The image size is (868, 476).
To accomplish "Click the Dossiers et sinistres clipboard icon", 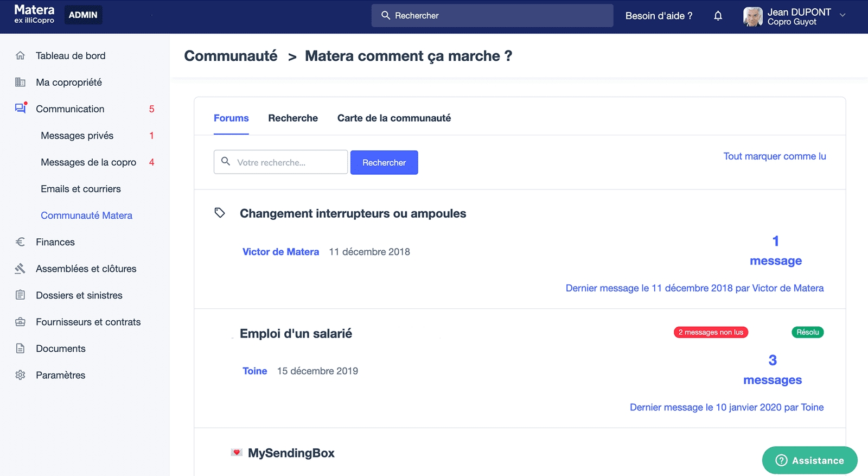I will coord(20,295).
